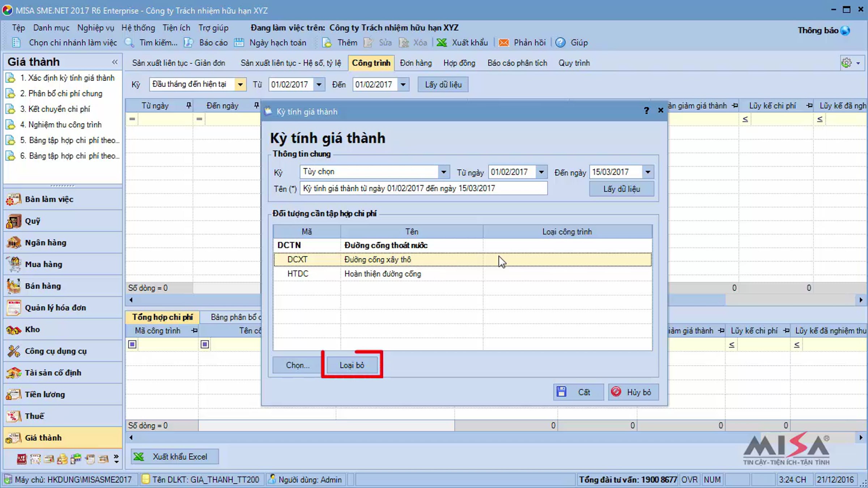Open filter operator under Từ ngày column
Screen dimensions: 868x488
pos(132,119)
